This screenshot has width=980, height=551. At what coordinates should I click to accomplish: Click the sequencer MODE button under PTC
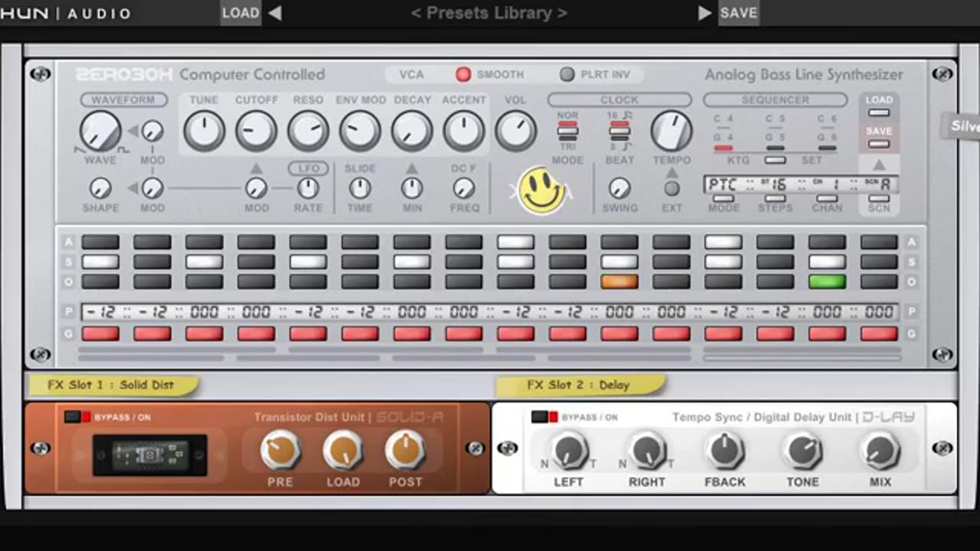pyautogui.click(x=724, y=198)
